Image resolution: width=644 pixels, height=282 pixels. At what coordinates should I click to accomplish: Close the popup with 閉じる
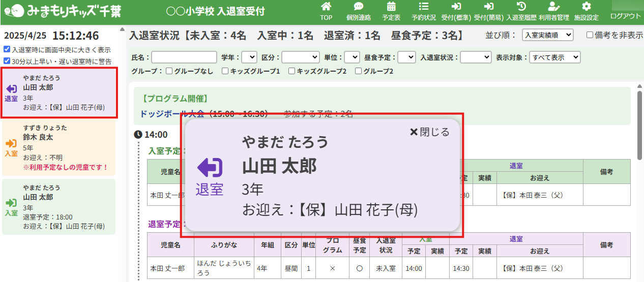(430, 132)
